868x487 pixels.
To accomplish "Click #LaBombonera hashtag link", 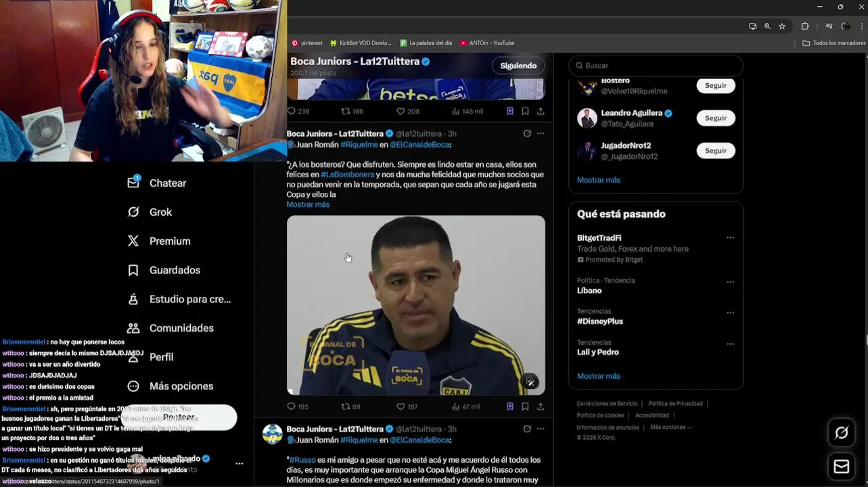I will pyautogui.click(x=348, y=175).
